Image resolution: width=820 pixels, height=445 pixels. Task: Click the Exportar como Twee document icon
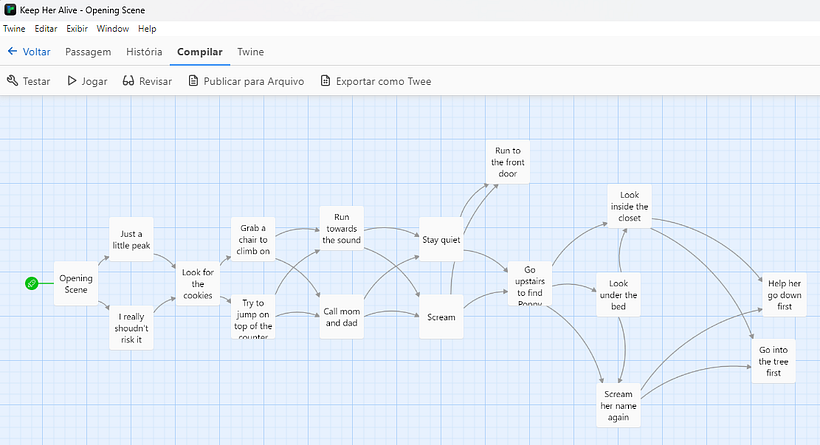click(x=325, y=81)
